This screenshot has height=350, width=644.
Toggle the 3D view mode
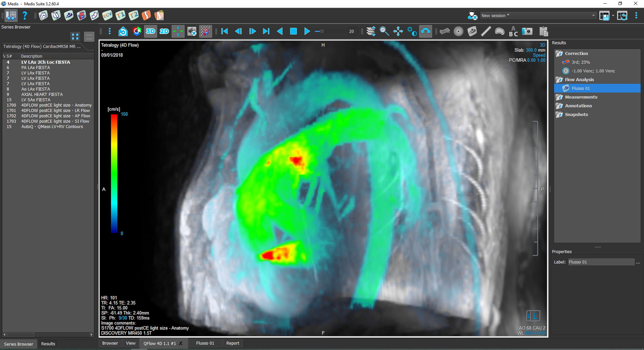[151, 31]
